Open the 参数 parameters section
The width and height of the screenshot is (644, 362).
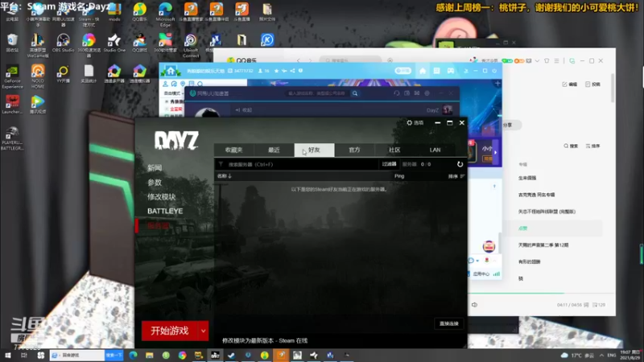pyautogui.click(x=155, y=183)
